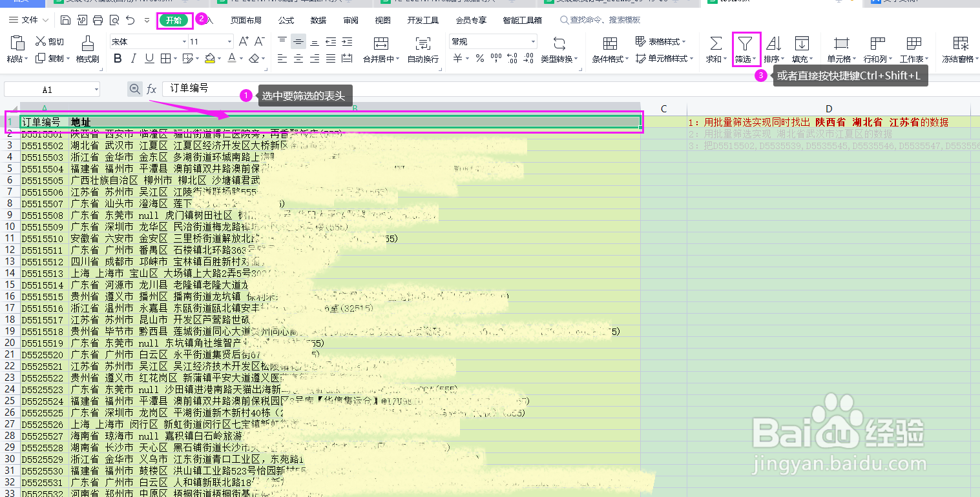
Task: Click the 工作表 worksheet button
Action: (x=914, y=50)
